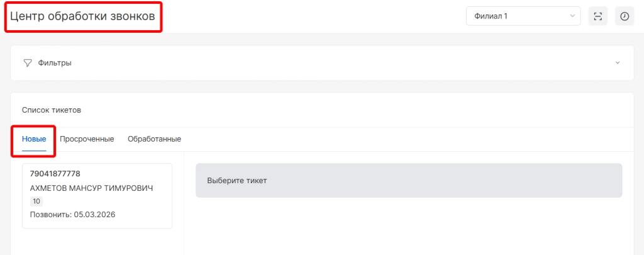
Task: Select ticket phone number 79041877778
Action: point(56,174)
